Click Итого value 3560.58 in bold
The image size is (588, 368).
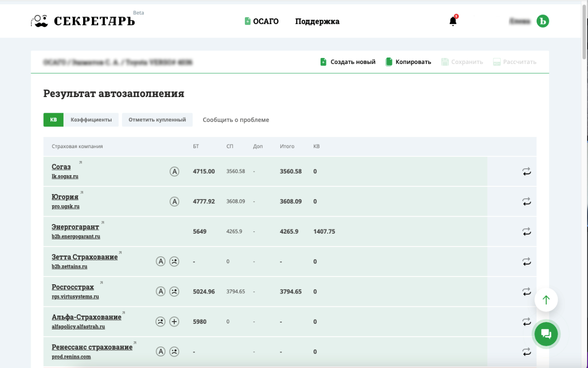291,172
